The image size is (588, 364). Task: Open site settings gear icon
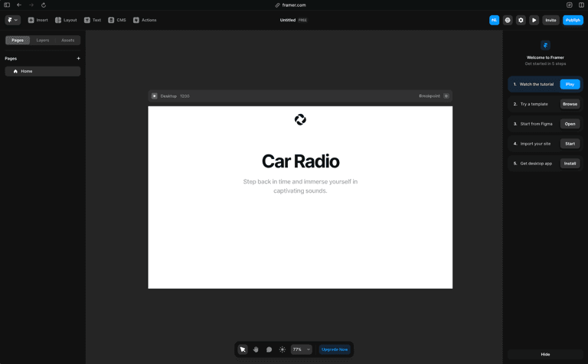pyautogui.click(x=521, y=20)
